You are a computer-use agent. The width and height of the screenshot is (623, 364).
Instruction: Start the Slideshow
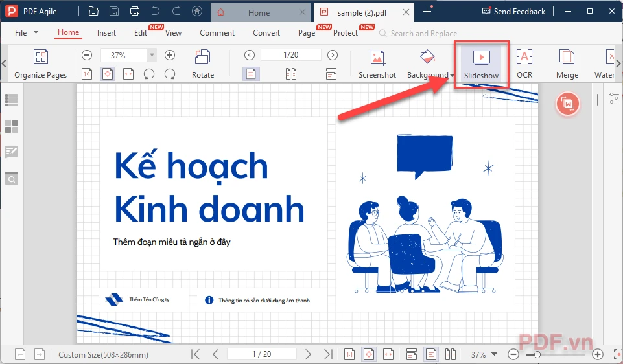(x=481, y=64)
